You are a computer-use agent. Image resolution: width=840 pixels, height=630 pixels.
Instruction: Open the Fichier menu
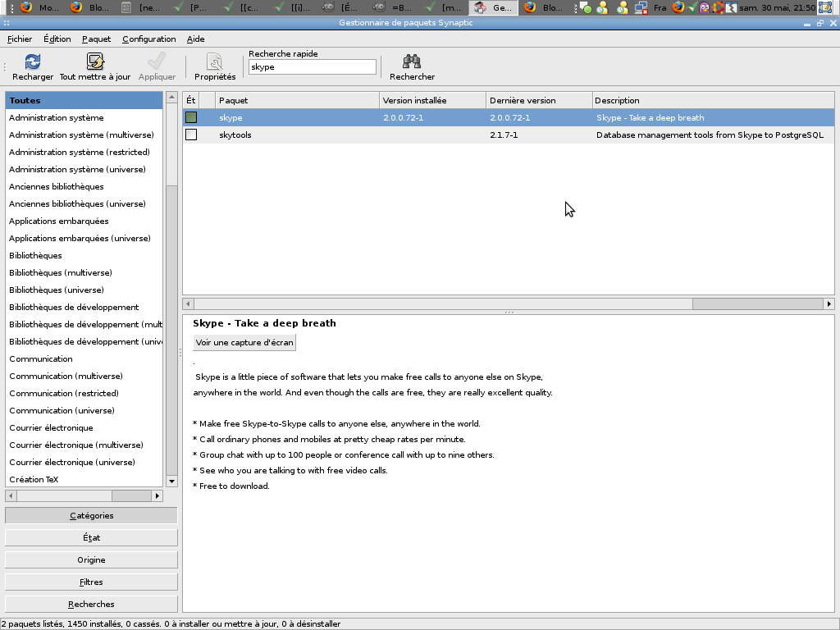(20, 39)
